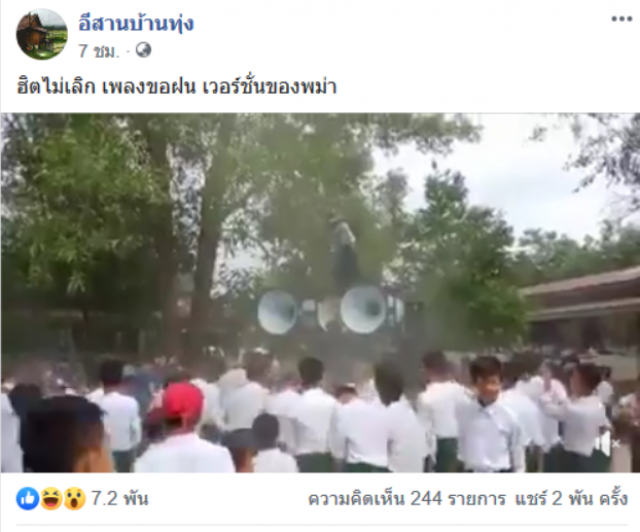The image size is (640, 532).
Task: Open the 7.2 พัน reactions count list
Action: [120, 499]
